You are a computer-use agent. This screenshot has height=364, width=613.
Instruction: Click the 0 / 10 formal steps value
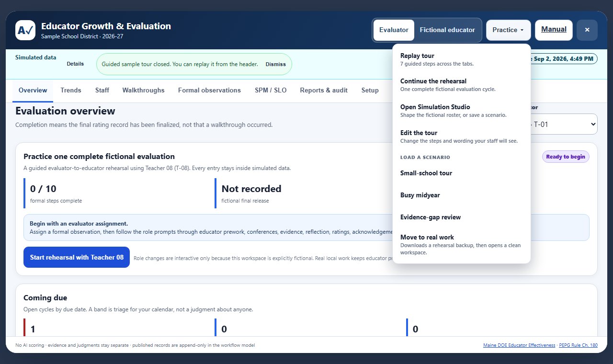tap(43, 189)
